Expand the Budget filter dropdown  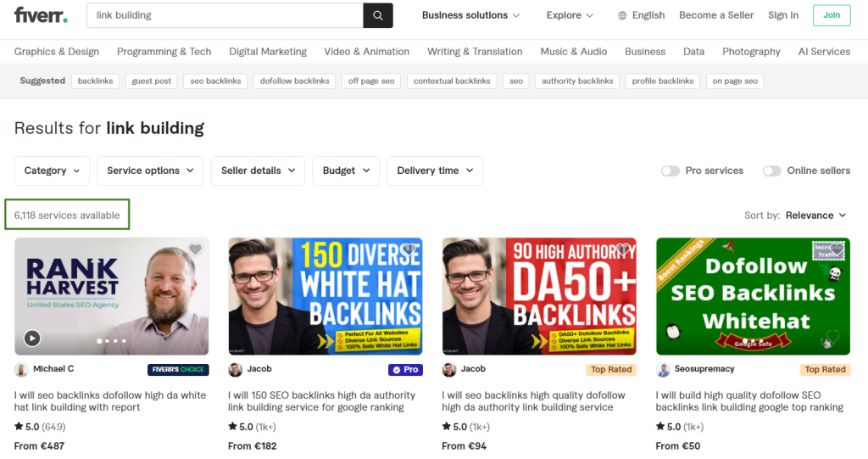pyautogui.click(x=346, y=171)
